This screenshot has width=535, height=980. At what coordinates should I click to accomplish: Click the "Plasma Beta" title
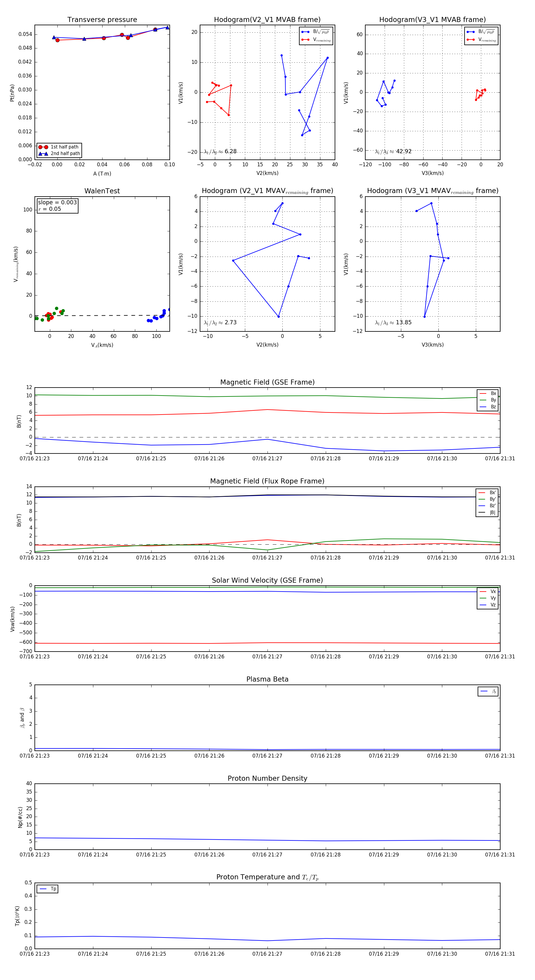tap(267, 679)
